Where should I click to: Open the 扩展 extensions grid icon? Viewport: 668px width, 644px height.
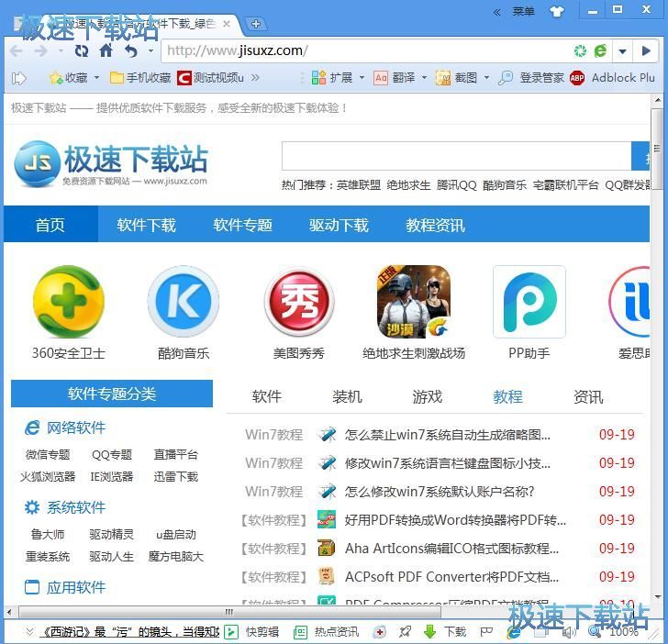click(318, 78)
